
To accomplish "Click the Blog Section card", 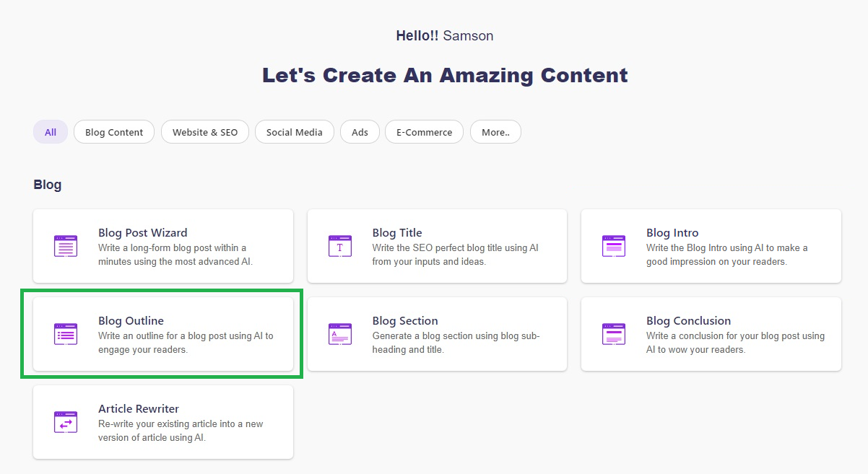I will tap(437, 333).
